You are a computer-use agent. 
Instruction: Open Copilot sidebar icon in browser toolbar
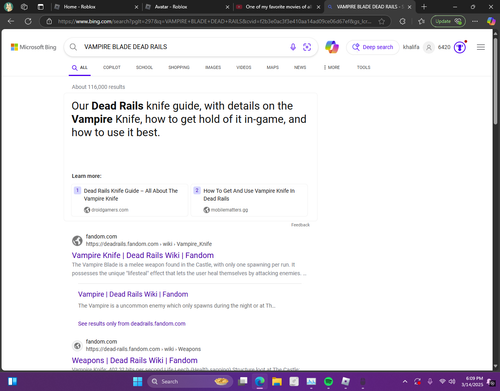[491, 21]
